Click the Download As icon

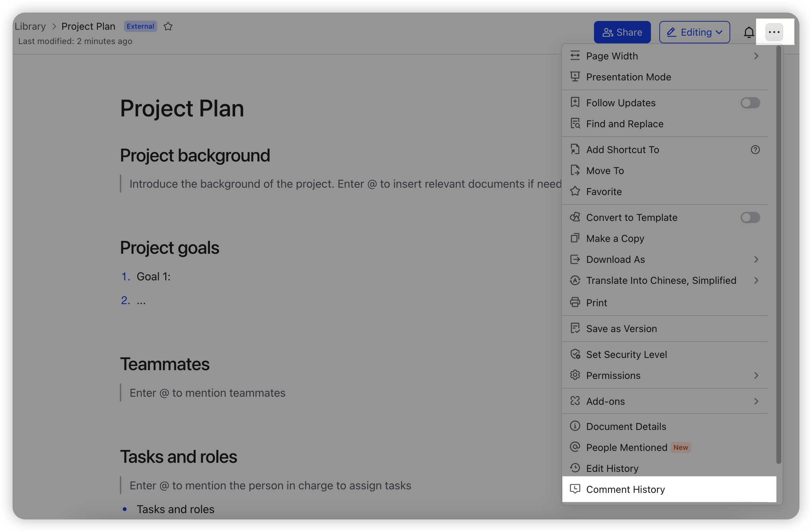[574, 259]
